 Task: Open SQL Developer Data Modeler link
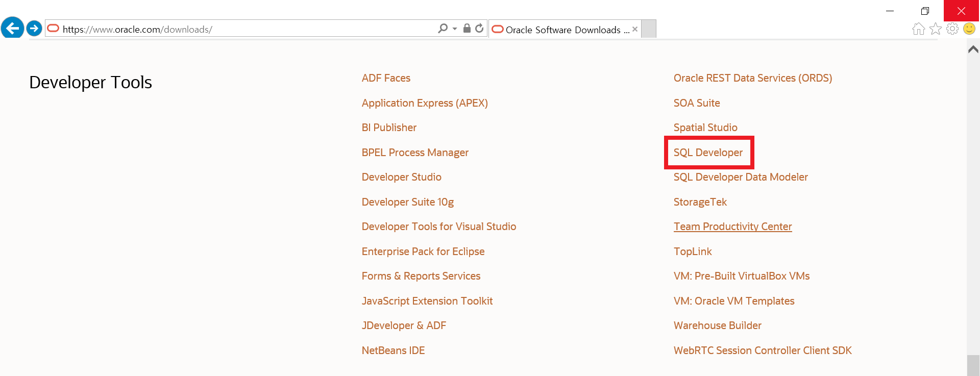coord(740,177)
